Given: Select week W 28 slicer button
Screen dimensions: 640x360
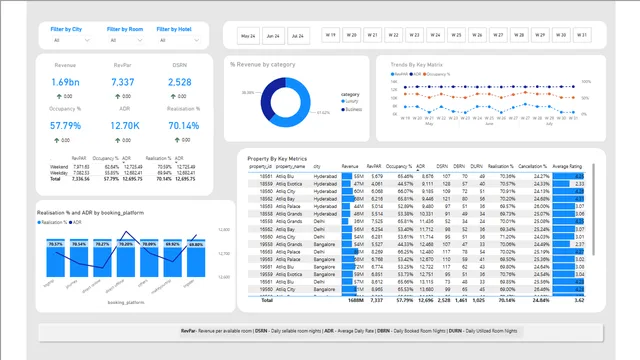Looking at the screenshot, I should [x=519, y=35].
